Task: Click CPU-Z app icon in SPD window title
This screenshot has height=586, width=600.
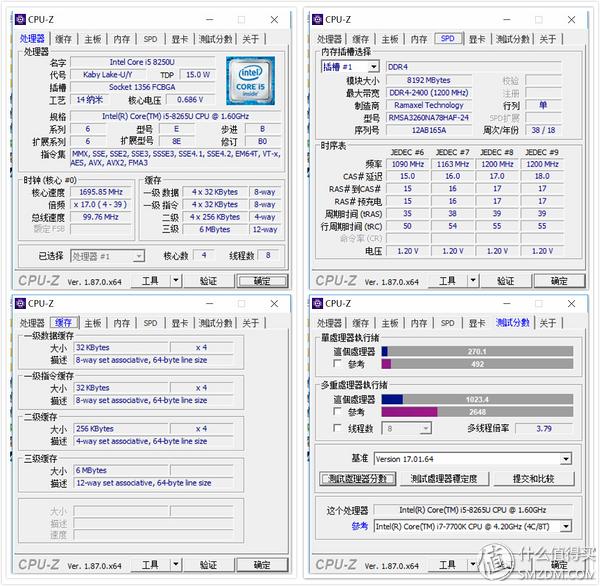Action: (x=317, y=20)
